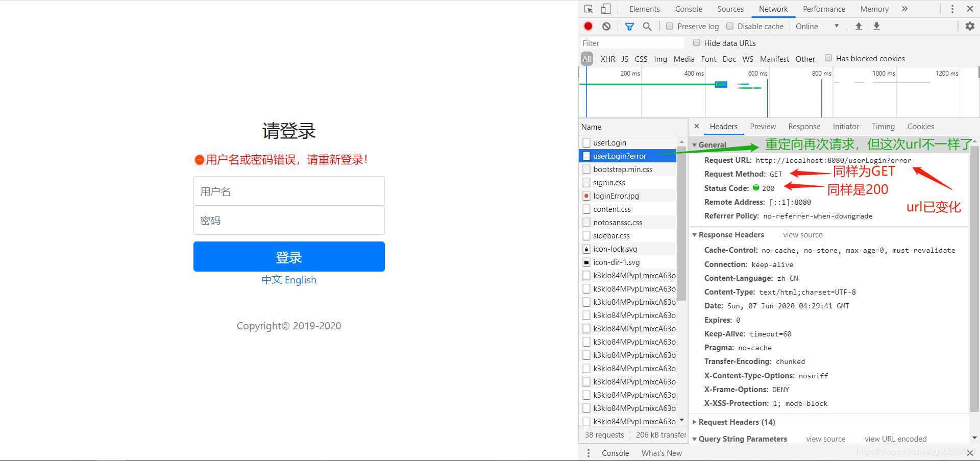This screenshot has height=461, width=980.
Task: Open the Response tab of request
Action: click(804, 127)
